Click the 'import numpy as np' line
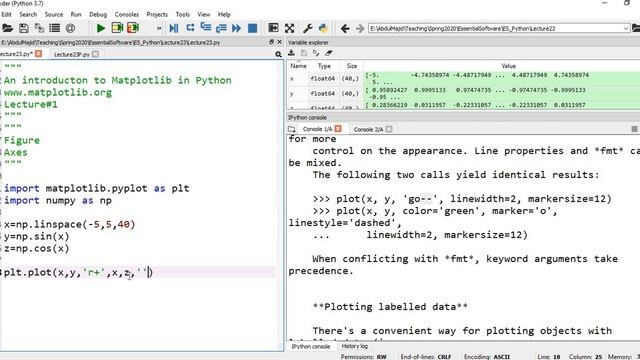 (x=58, y=200)
